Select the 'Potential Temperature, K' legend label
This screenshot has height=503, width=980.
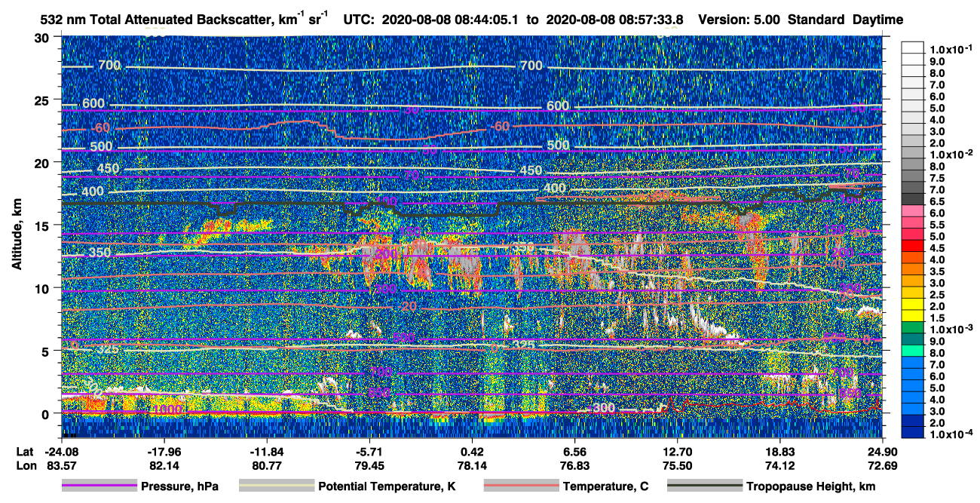click(387, 487)
